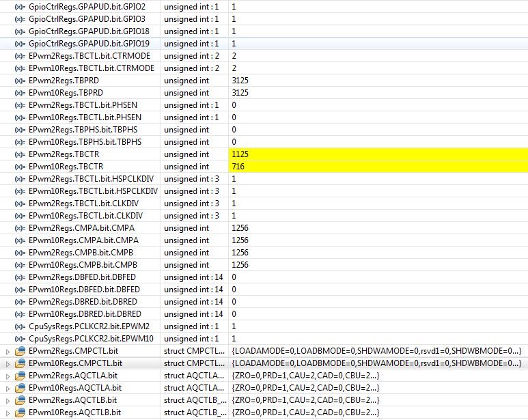Select the expression EPwm2Regs.DBRED.bit.DBRED
This screenshot has width=528, height=420.
pyautogui.click(x=83, y=302)
